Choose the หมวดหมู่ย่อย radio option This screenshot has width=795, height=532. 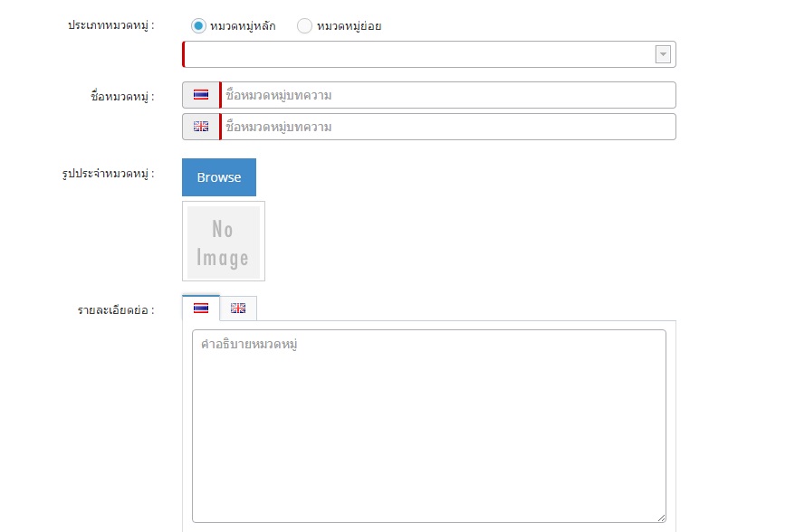click(x=304, y=26)
